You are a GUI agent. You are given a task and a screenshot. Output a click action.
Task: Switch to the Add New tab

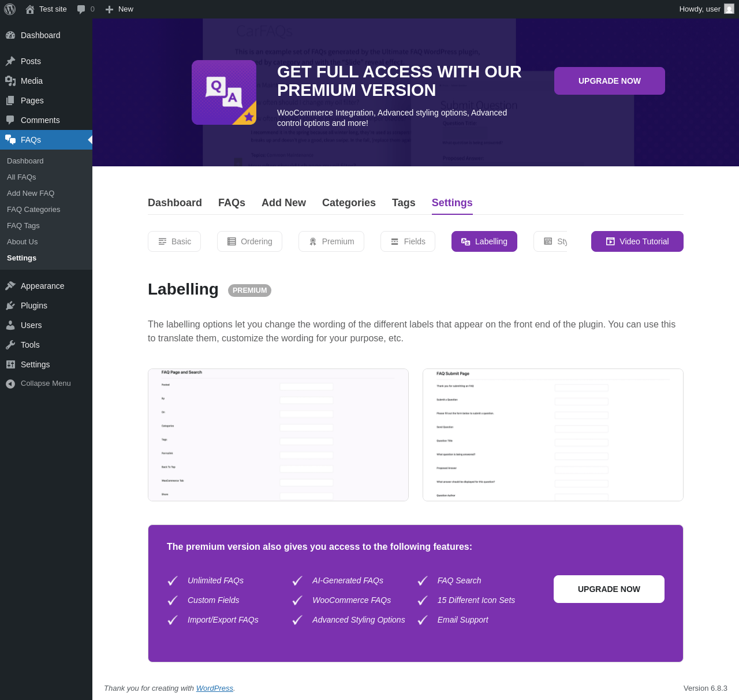(283, 203)
